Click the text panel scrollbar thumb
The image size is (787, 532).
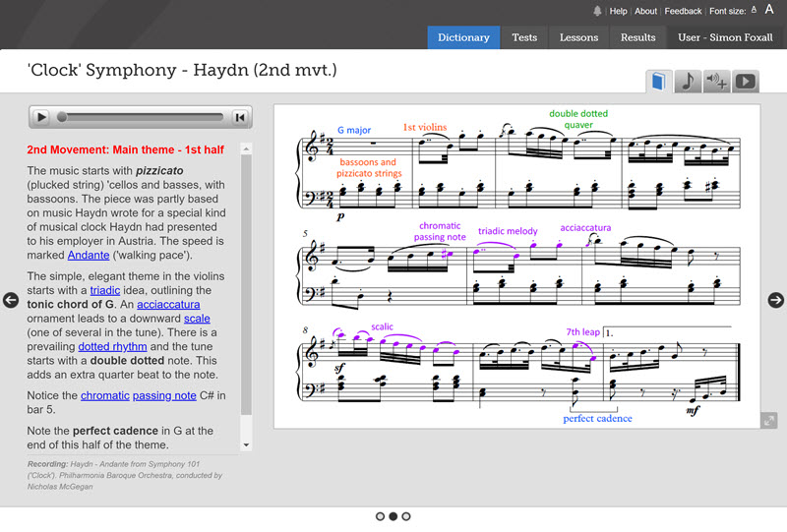point(246,284)
